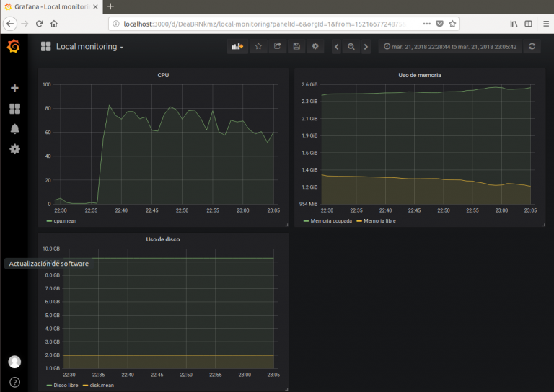Zoom out the time range
Image resolution: width=554 pixels, height=392 pixels.
(351, 47)
